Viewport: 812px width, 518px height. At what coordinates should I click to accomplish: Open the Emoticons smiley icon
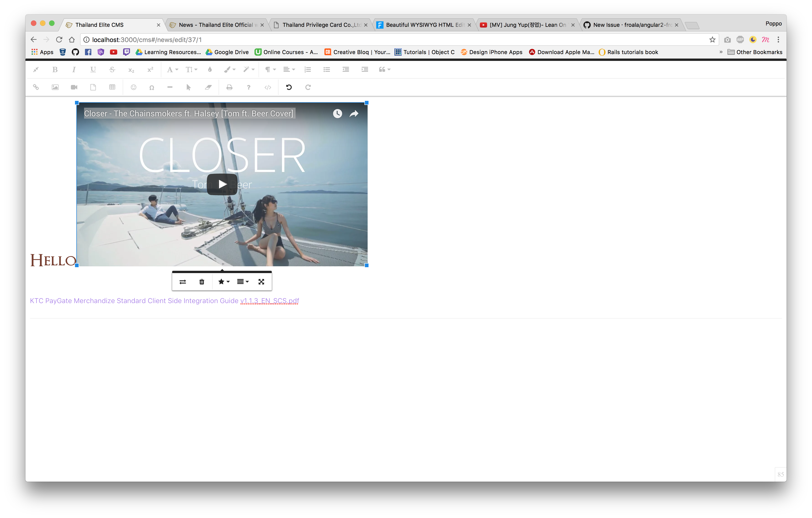pyautogui.click(x=134, y=87)
